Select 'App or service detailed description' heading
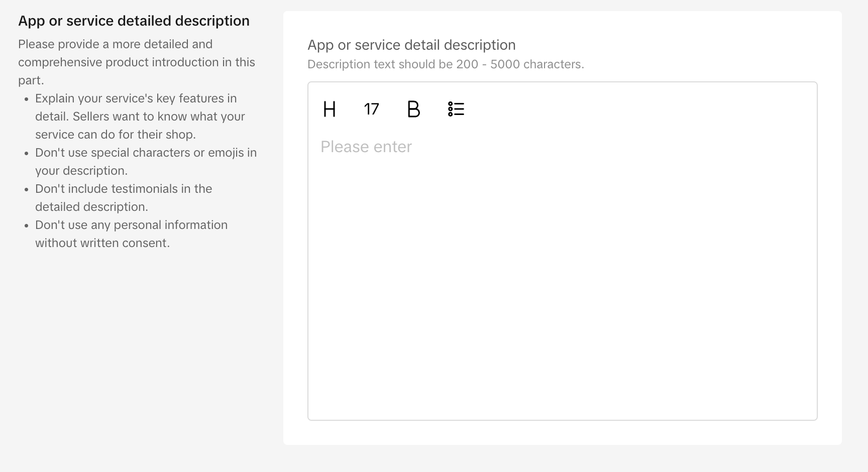Image resolution: width=868 pixels, height=472 pixels. tap(134, 21)
